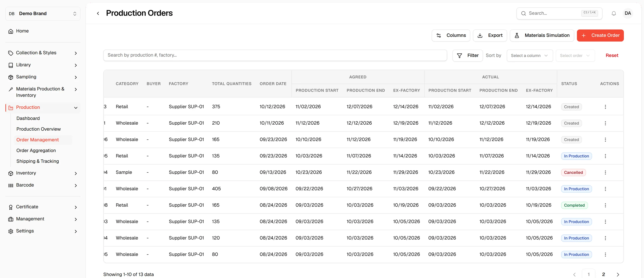This screenshot has width=644, height=278.
Task: Click the Settings gear icon in sidebar
Action: pyautogui.click(x=11, y=231)
